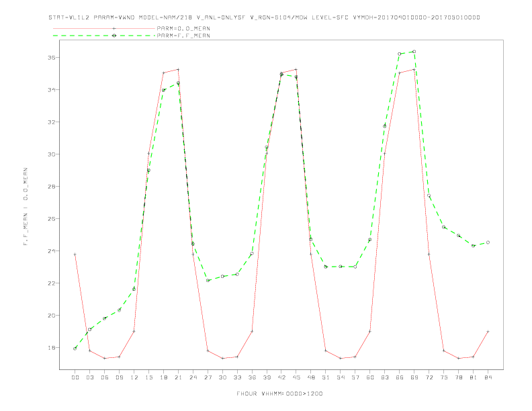Click y-axis tick label 22

coord(51,283)
